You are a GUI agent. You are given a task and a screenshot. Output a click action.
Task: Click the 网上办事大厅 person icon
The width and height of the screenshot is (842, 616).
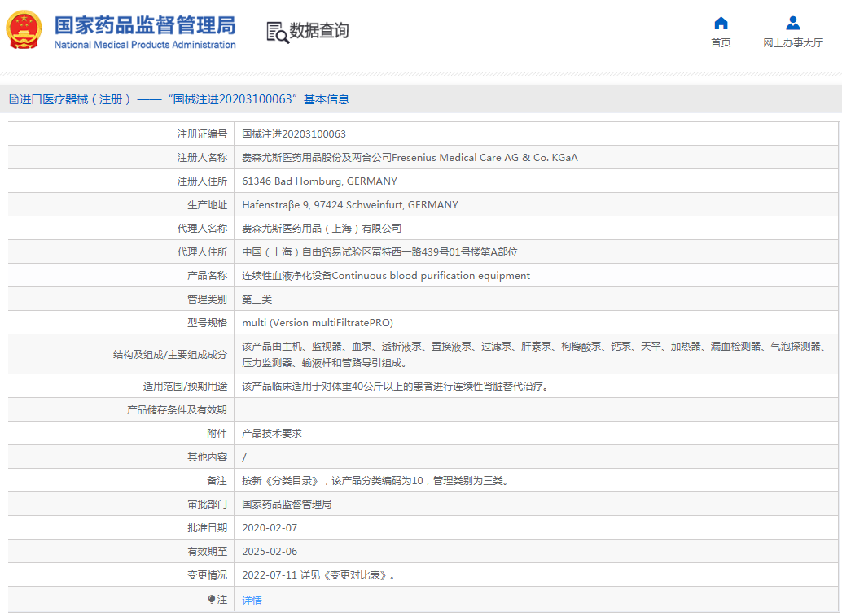point(792,23)
